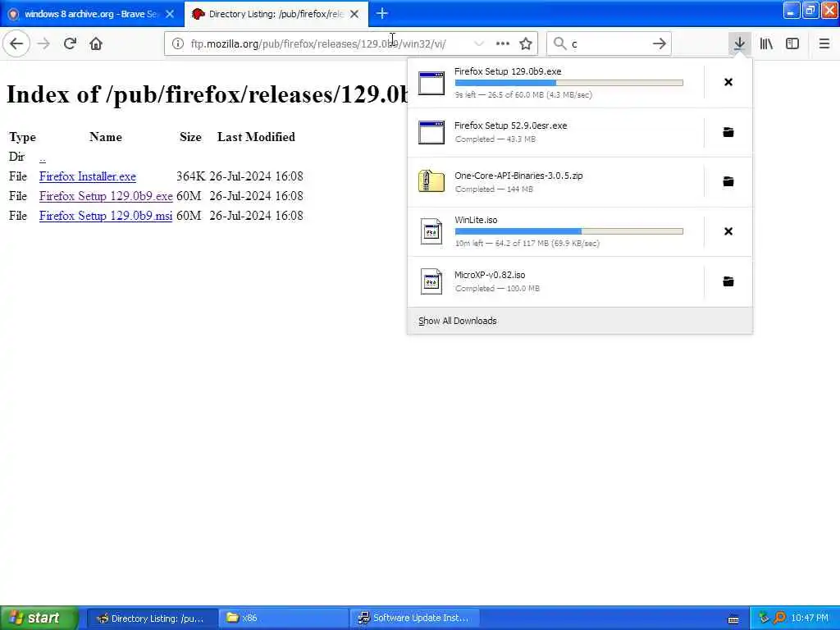Click the Firefox Setup 129.0b9.exe file icon
Screen dimensions: 840x630
(x=431, y=83)
